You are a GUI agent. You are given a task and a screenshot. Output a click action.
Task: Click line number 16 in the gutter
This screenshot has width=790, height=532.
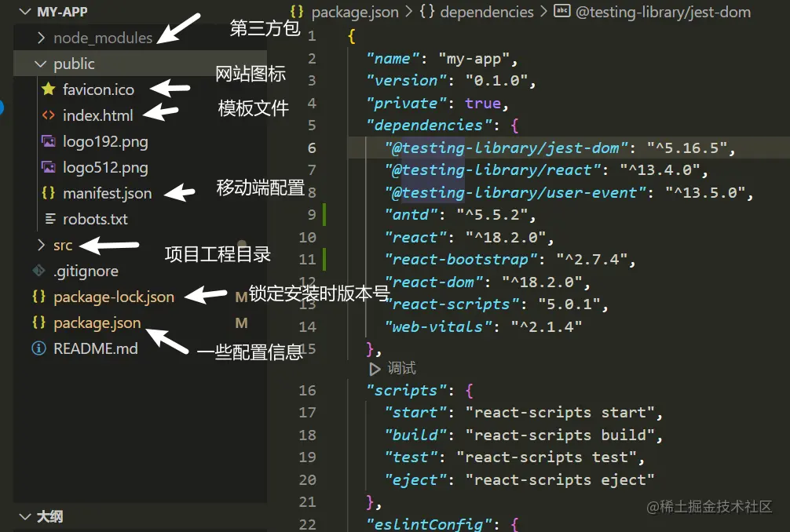click(307, 391)
